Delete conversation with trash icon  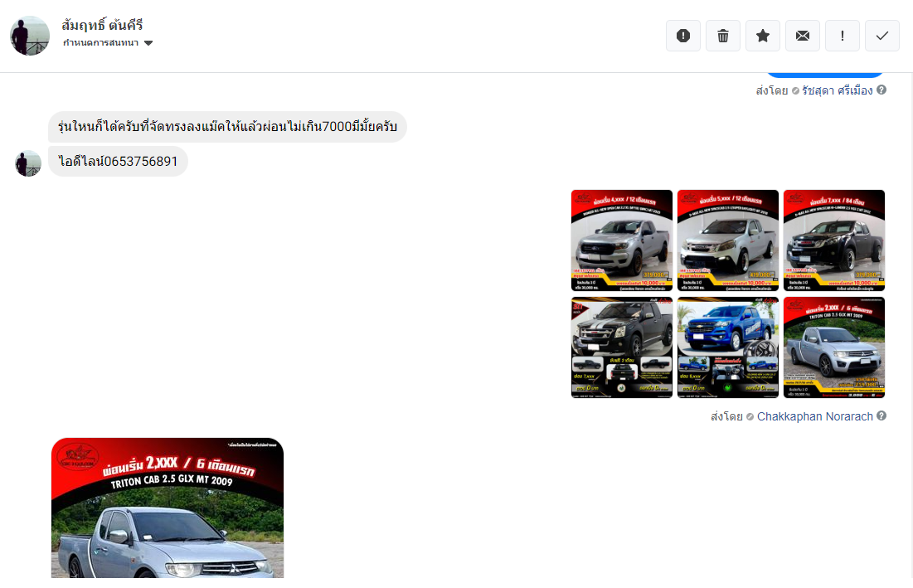click(x=722, y=36)
